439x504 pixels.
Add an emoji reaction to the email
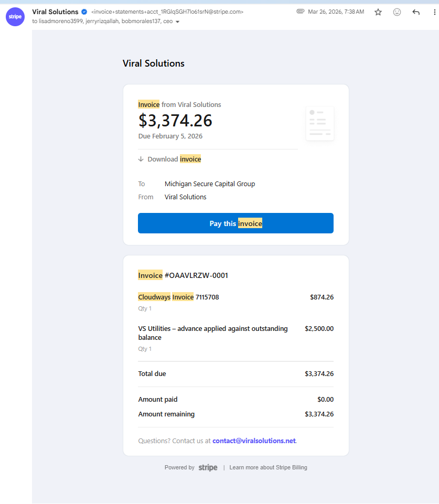(397, 12)
